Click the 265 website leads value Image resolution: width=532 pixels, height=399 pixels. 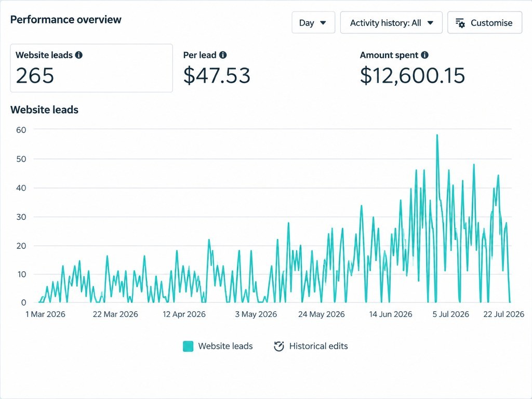click(x=35, y=75)
